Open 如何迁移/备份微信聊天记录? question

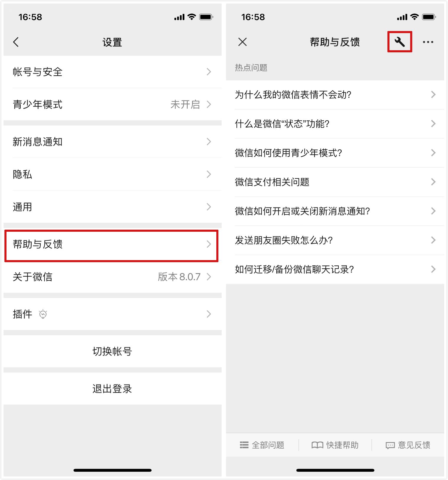tap(335, 269)
